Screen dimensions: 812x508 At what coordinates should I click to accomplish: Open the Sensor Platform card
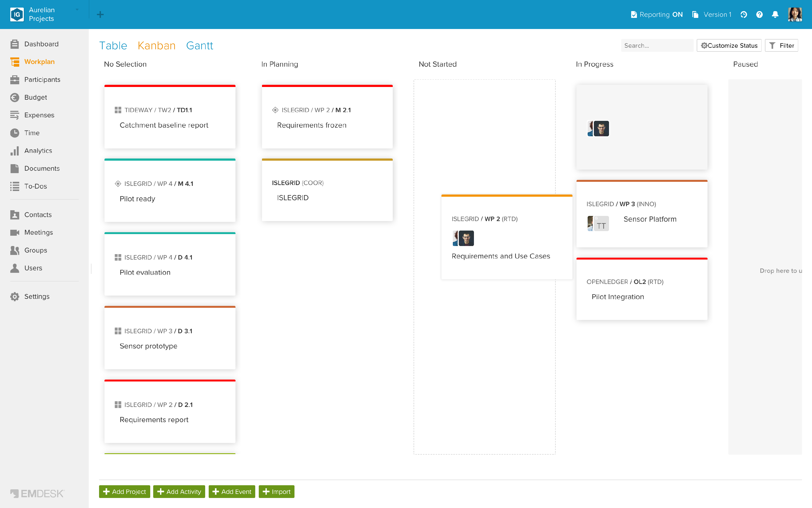[642, 214]
